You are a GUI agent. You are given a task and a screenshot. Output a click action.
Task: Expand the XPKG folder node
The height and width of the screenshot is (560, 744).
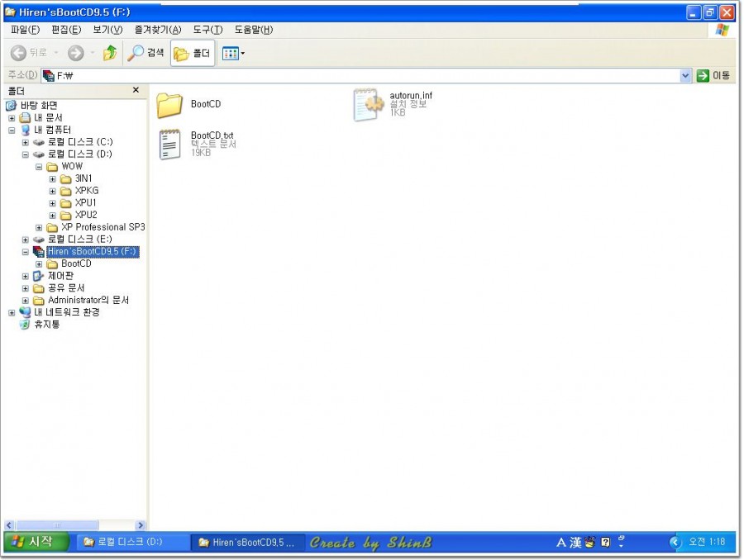[x=53, y=191]
